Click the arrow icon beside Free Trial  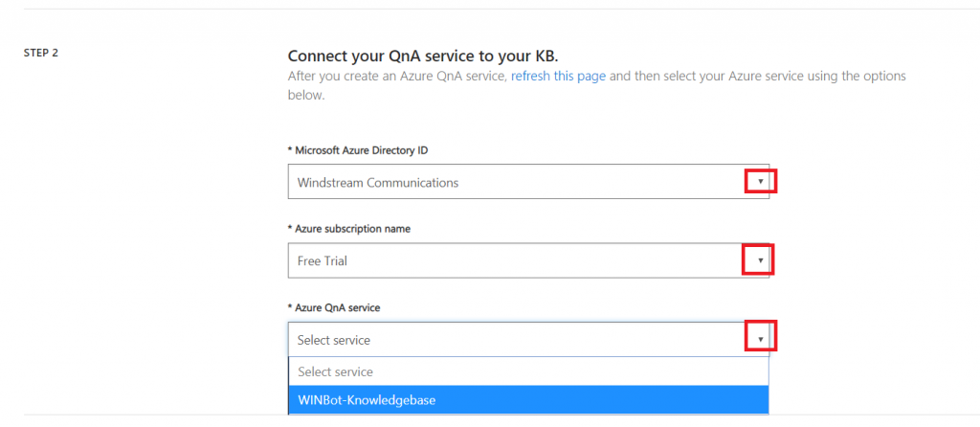[761, 260]
